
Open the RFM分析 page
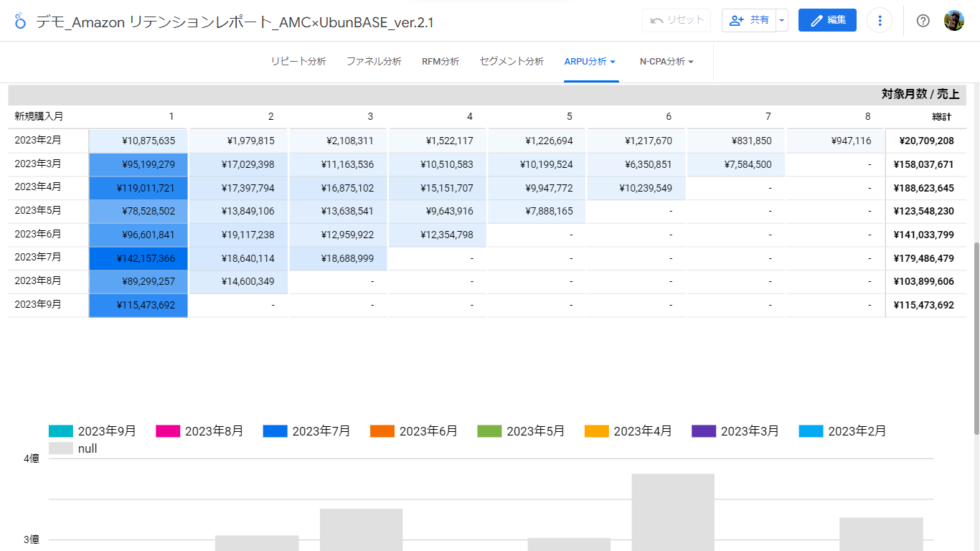pos(440,62)
